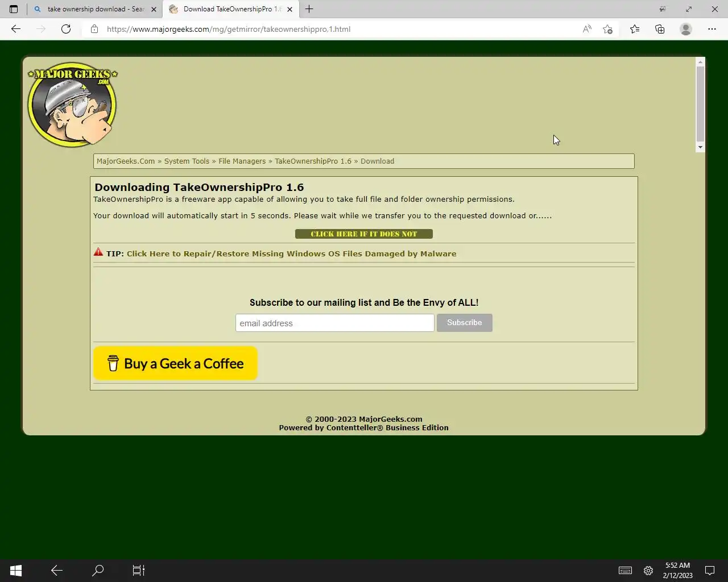Open the tab actions menu icon
This screenshot has height=582, width=728.
click(14, 9)
